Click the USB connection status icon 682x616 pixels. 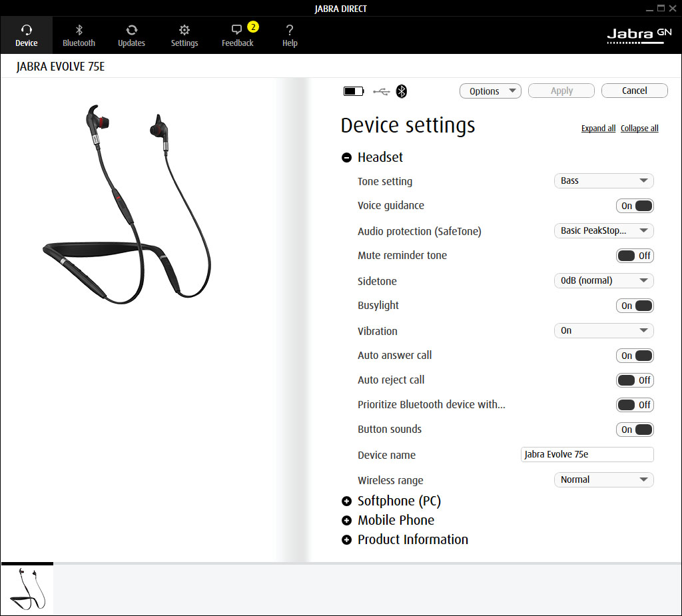click(381, 91)
